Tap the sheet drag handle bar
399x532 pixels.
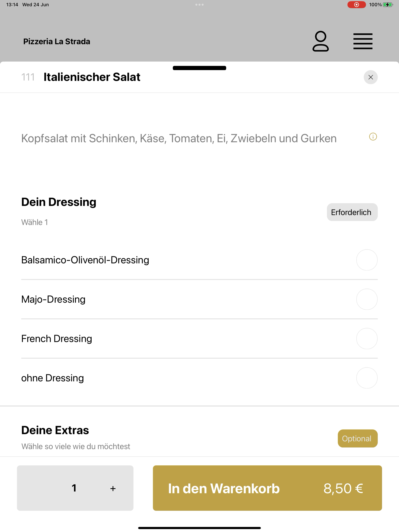click(x=199, y=68)
